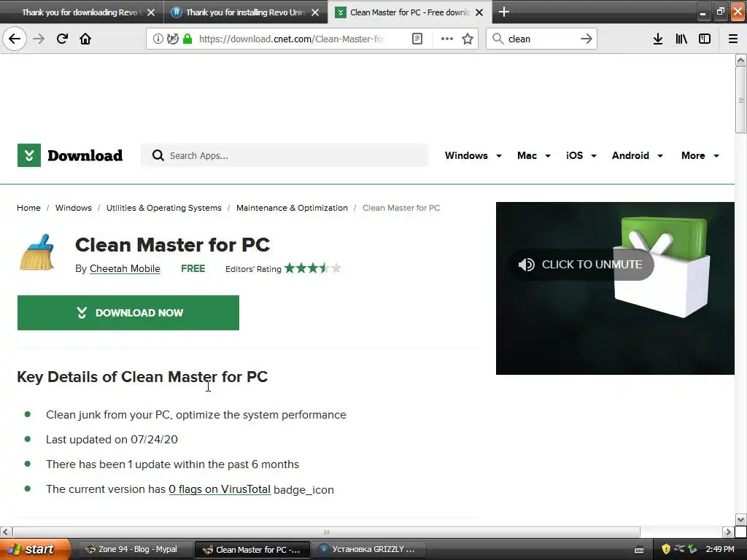Click the vertical scrollbar thumb
Screen dimensions: 747x560
[741, 100]
